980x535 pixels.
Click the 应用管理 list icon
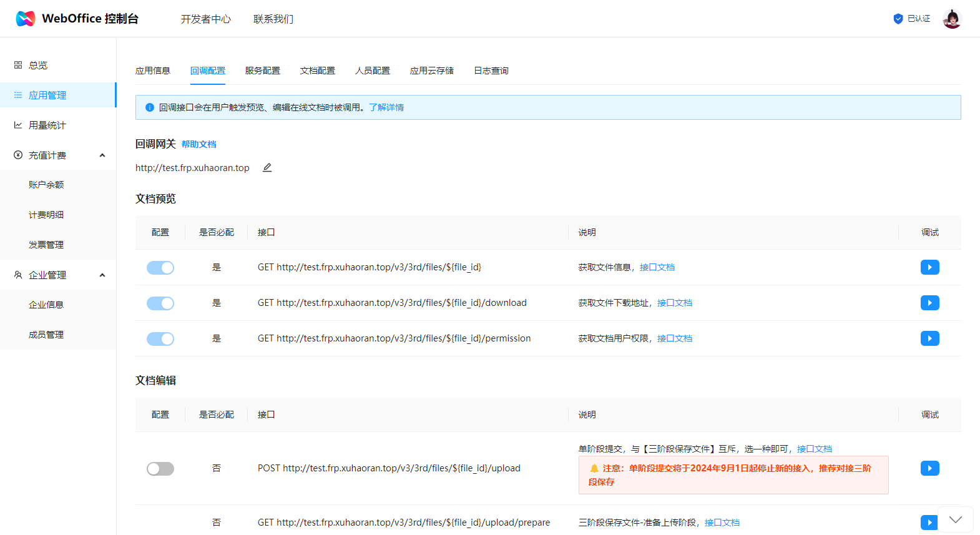(x=18, y=95)
